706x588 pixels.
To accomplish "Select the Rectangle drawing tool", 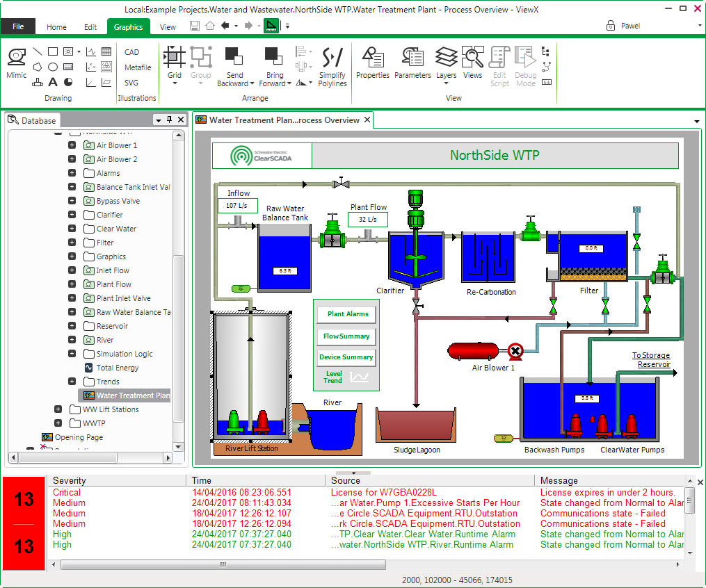I will [x=53, y=51].
